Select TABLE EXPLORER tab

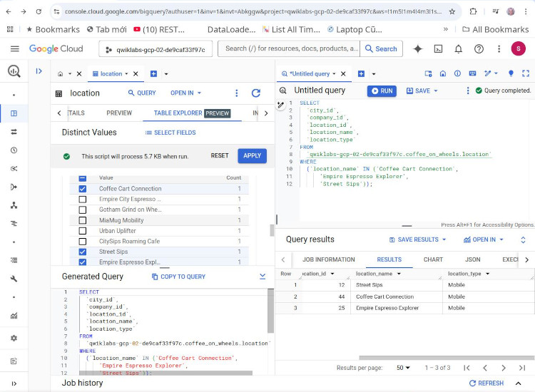(x=192, y=113)
